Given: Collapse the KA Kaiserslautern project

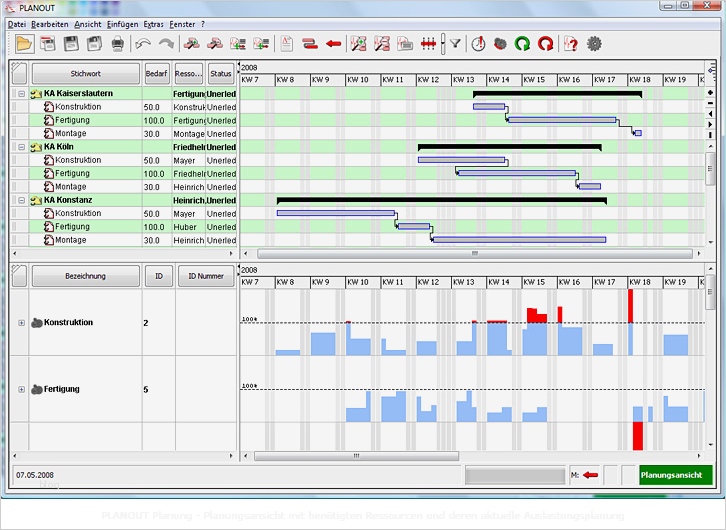Looking at the screenshot, I should 21,94.
